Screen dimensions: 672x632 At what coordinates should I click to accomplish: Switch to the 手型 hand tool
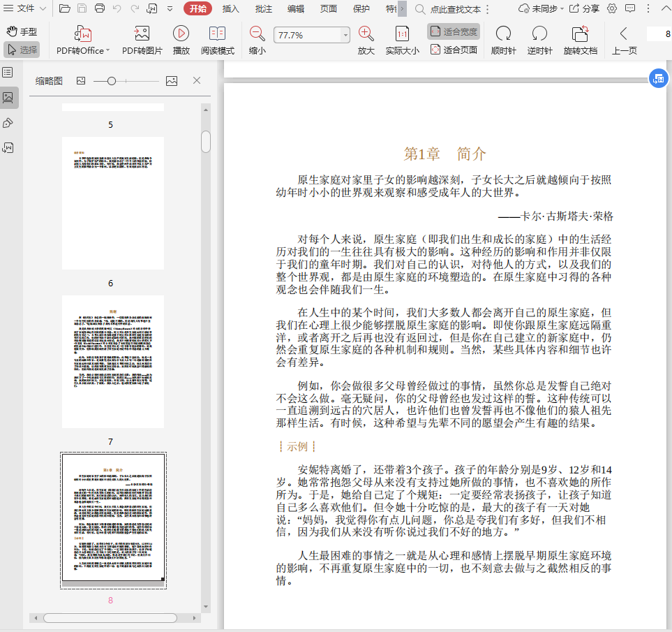tap(22, 31)
